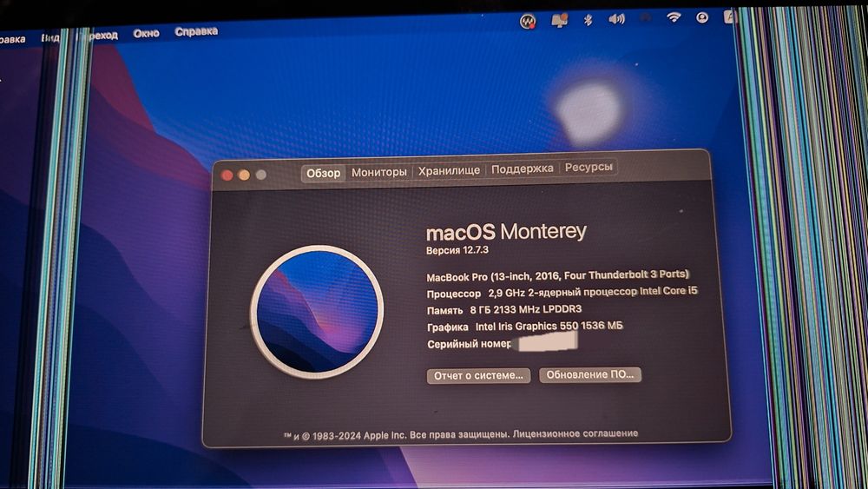Click the 8 ГБ 2133 MHz LPDDR3 value
Image resolution: width=868 pixels, height=489 pixels.
pos(526,309)
